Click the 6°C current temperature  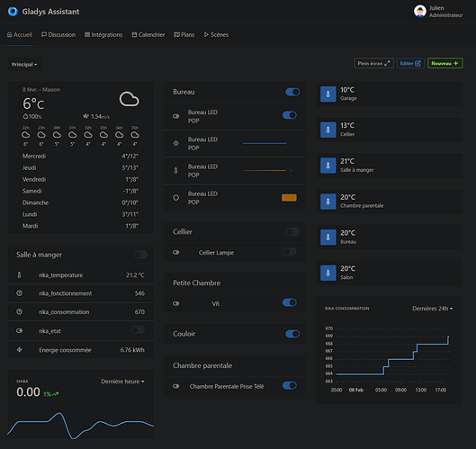(x=33, y=103)
